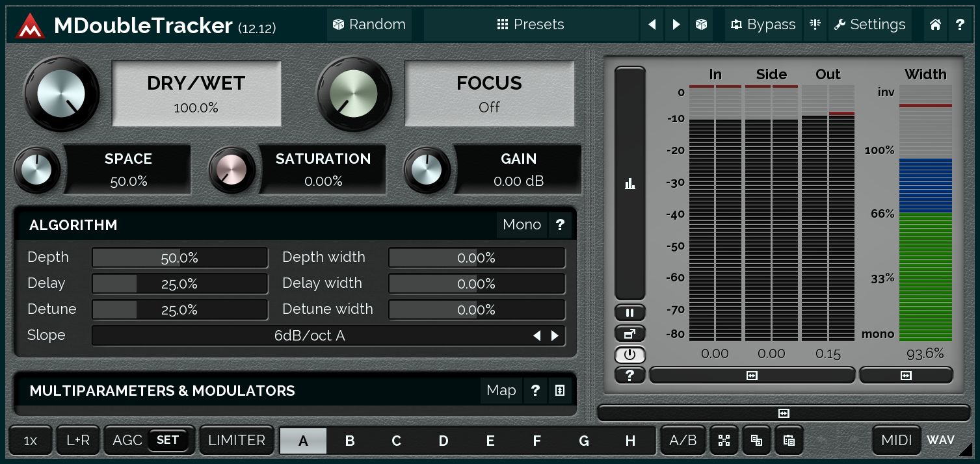This screenshot has width=980, height=464.
Task: Click the next preset right arrow
Action: click(x=676, y=25)
